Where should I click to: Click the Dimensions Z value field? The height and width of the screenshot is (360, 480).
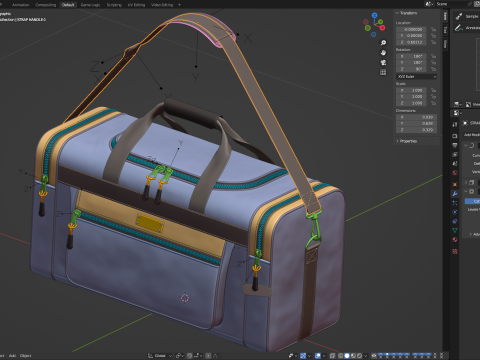point(416,130)
